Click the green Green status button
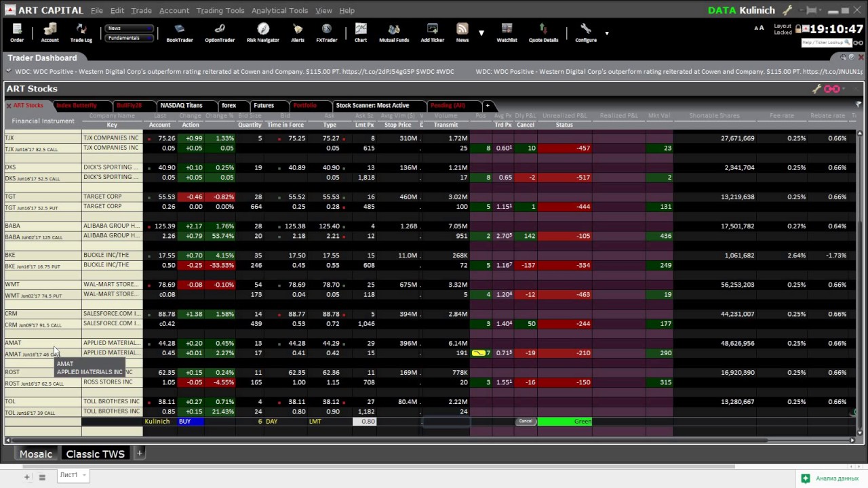This screenshot has width=868, height=488. pyautogui.click(x=565, y=422)
